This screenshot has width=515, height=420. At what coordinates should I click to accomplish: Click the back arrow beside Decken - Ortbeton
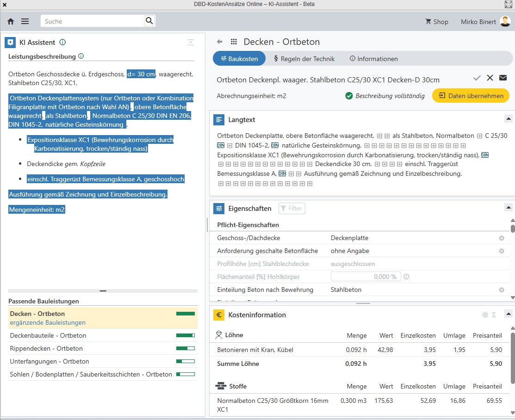pyautogui.click(x=220, y=42)
